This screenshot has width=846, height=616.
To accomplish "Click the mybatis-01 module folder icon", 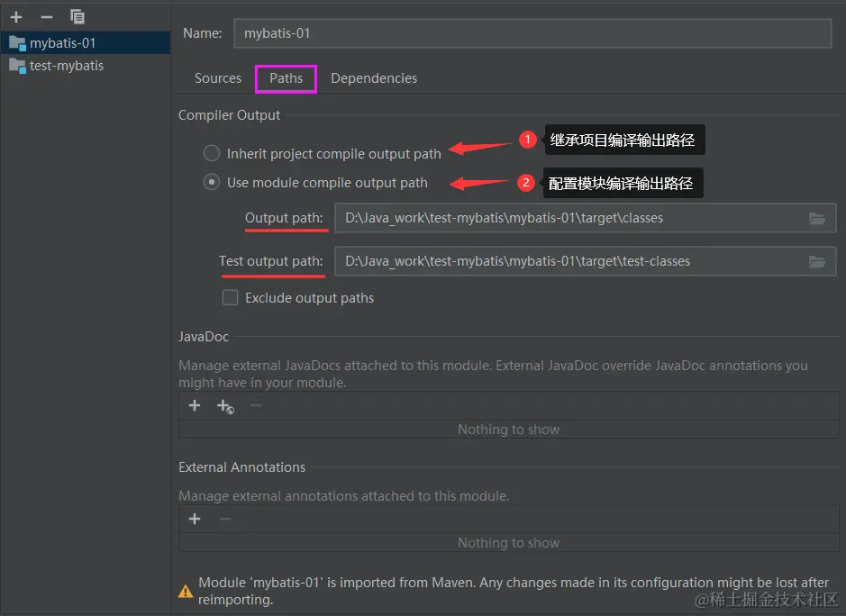I will (x=17, y=43).
